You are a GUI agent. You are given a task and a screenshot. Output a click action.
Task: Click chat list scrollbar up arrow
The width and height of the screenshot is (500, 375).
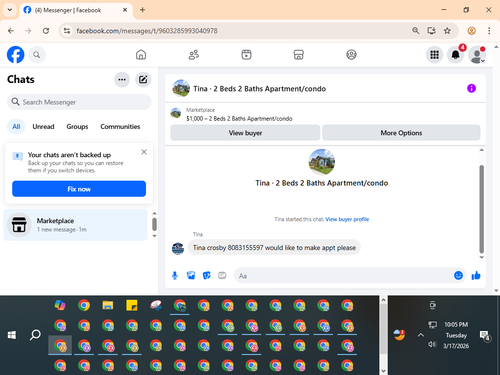pyautogui.click(x=154, y=214)
